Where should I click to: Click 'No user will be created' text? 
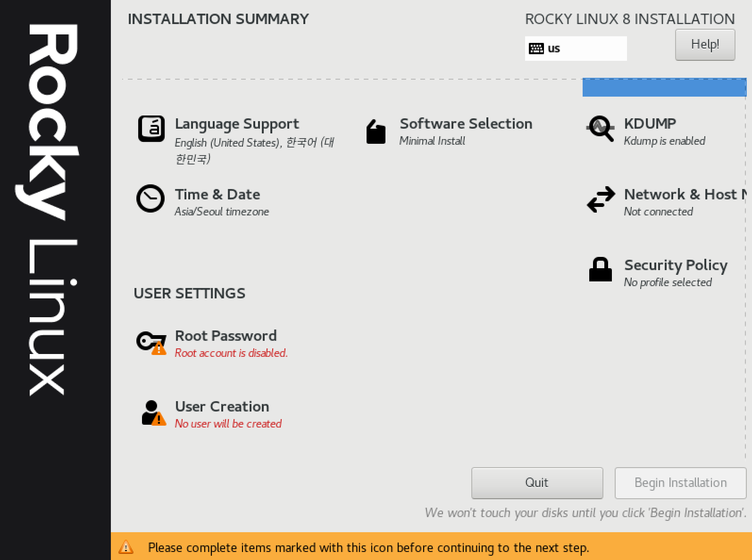coord(228,424)
